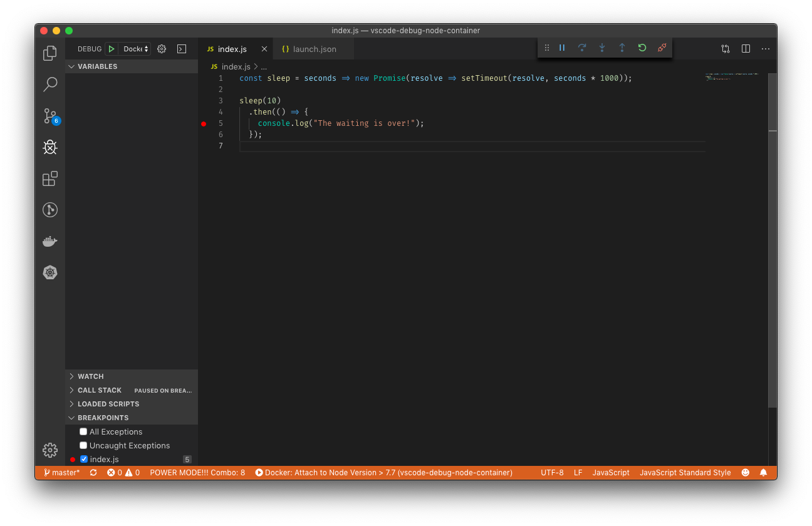Step over in debug toolbar

point(582,48)
